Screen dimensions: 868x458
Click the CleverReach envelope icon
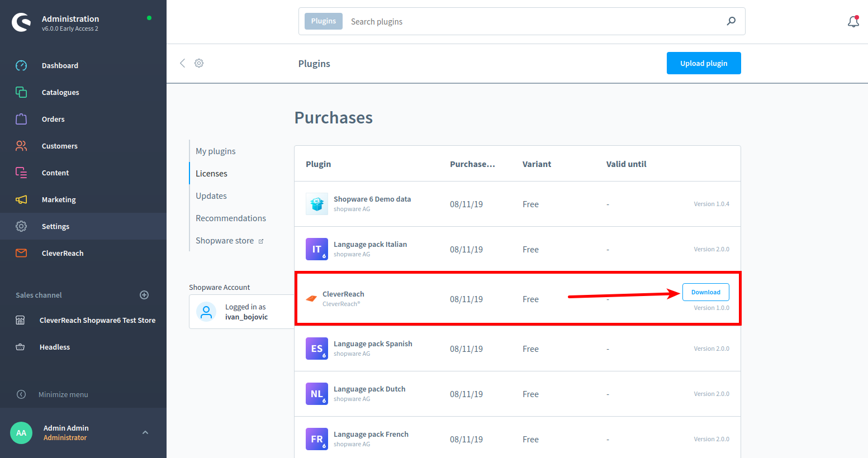click(x=21, y=253)
